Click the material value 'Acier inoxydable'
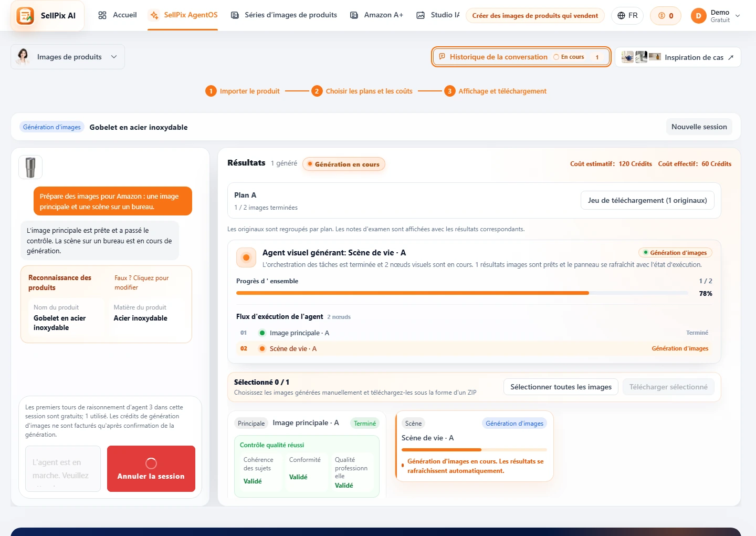The width and height of the screenshot is (756, 536). (x=141, y=318)
